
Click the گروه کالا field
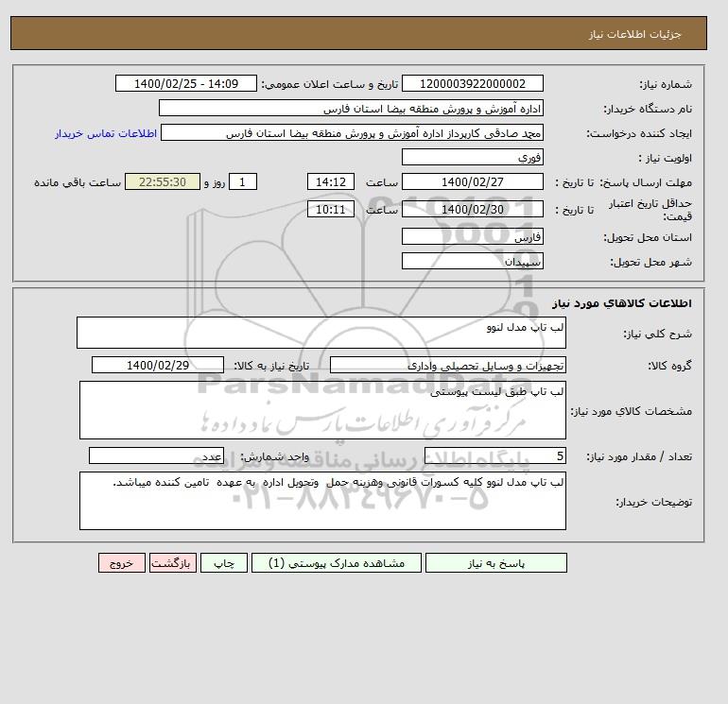pos(448,365)
